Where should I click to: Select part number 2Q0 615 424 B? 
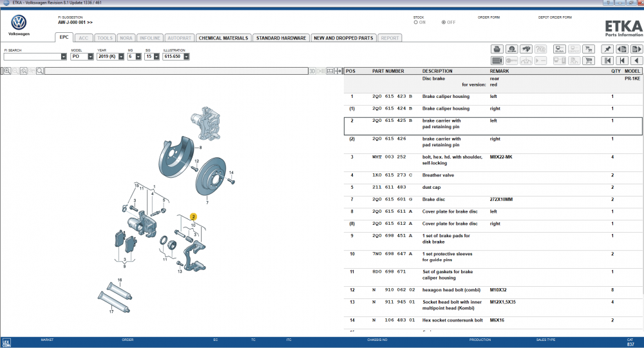click(x=392, y=108)
